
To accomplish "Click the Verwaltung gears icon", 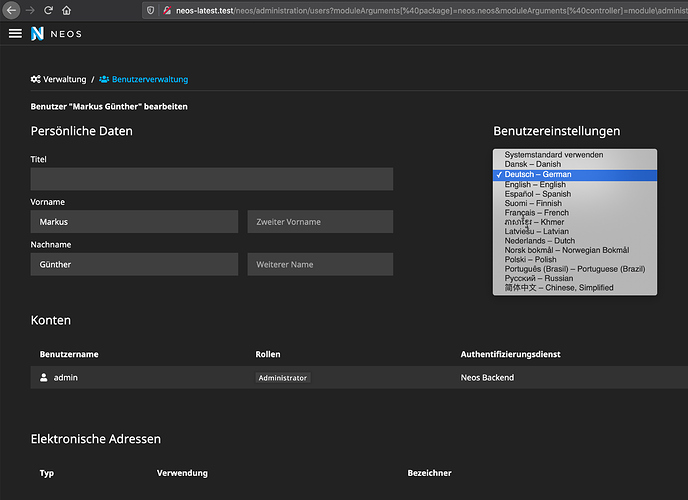I will coord(36,79).
